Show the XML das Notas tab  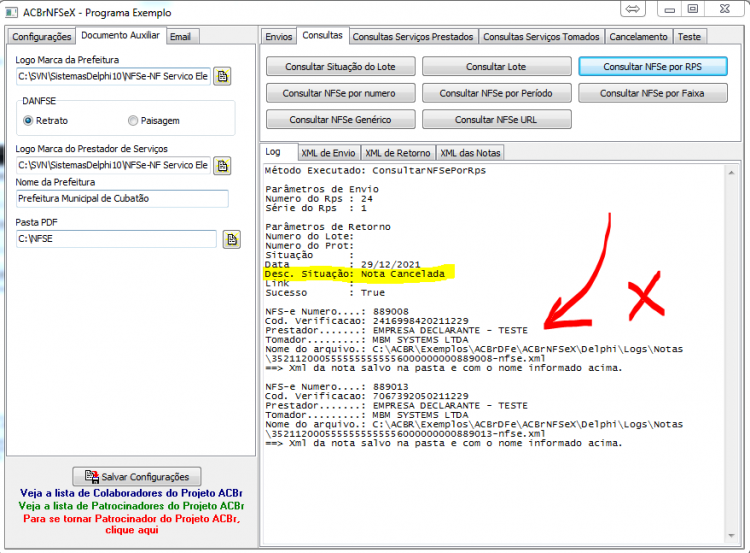pyautogui.click(x=470, y=153)
